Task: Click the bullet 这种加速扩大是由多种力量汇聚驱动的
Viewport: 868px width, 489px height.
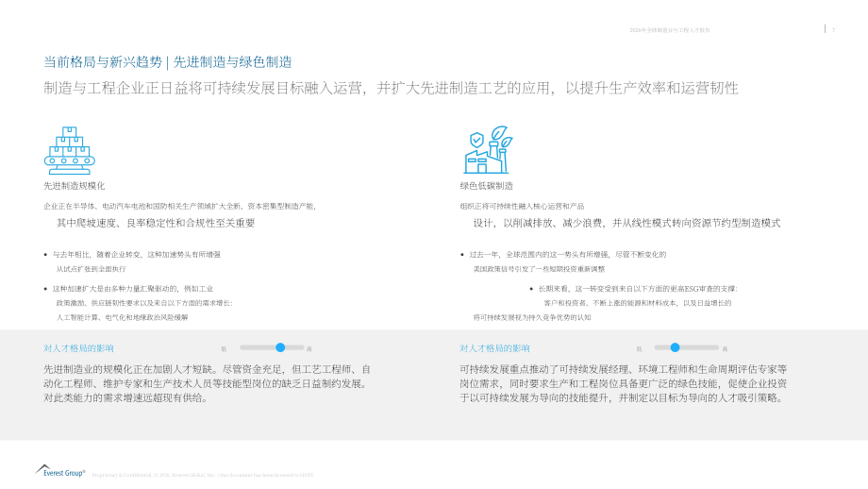Action: click(x=133, y=289)
